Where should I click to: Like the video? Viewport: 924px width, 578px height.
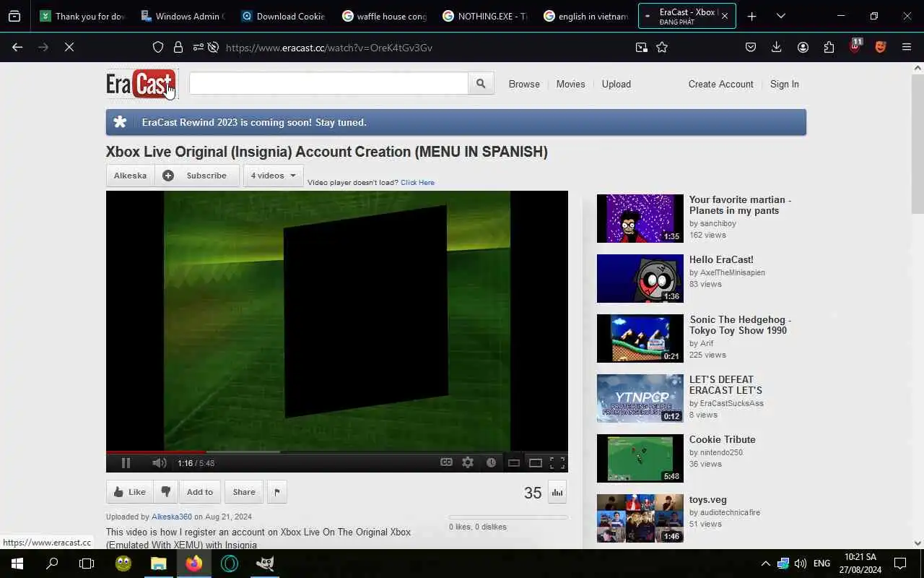(129, 492)
